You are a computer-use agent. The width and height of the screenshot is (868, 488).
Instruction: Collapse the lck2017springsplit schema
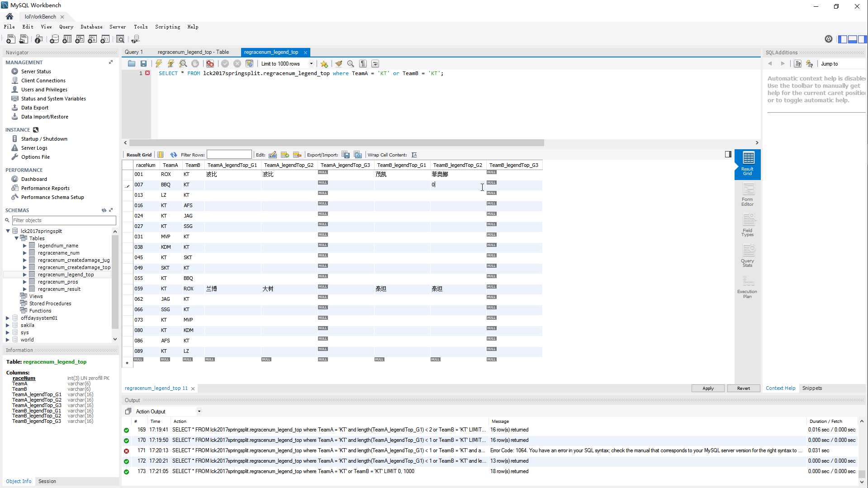point(8,231)
